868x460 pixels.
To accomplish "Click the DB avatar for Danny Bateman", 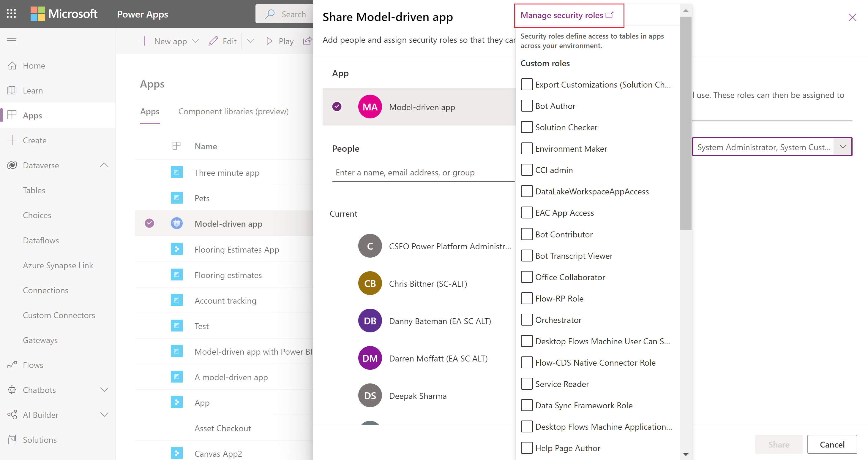I will [x=370, y=321].
